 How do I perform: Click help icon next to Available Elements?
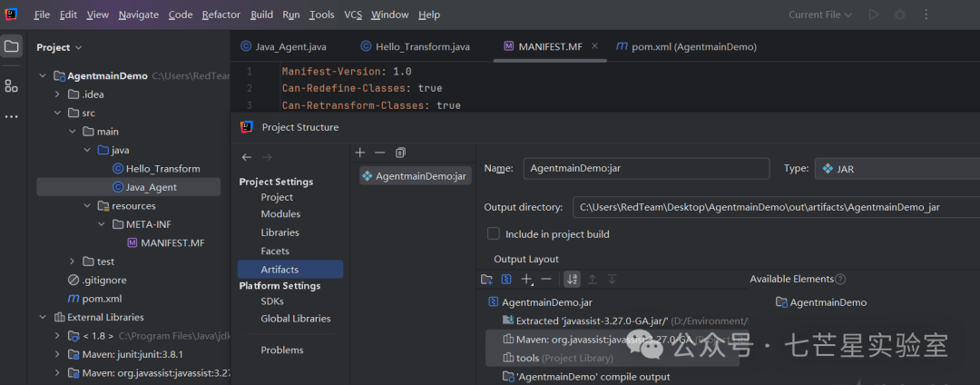click(x=840, y=280)
